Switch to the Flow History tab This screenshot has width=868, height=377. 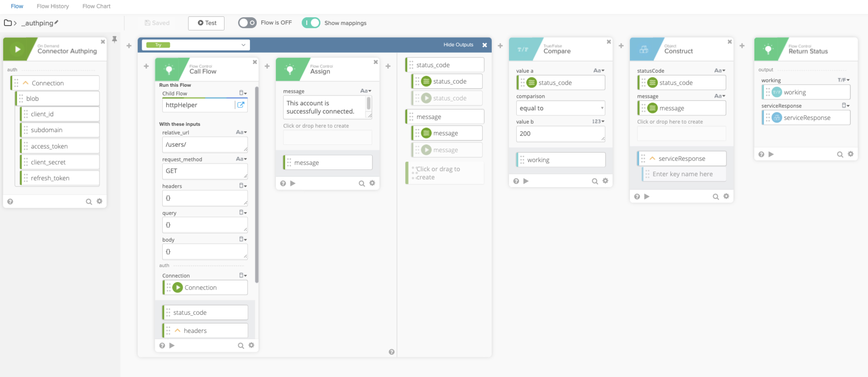52,6
